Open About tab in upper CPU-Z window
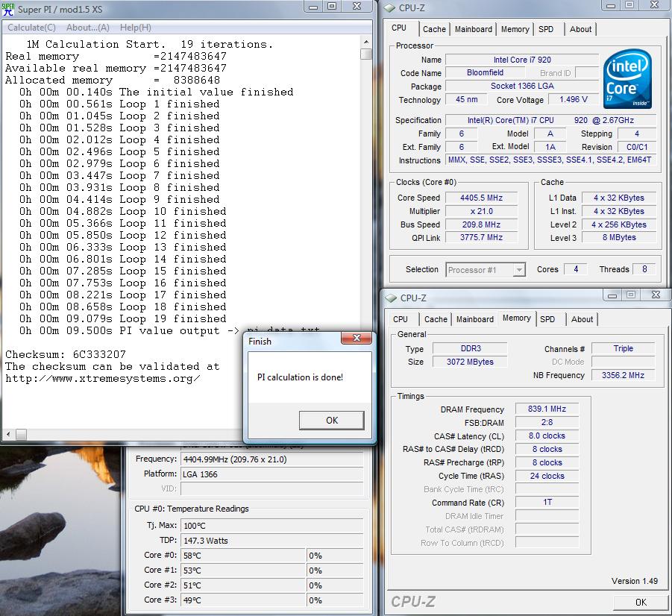 (580, 29)
